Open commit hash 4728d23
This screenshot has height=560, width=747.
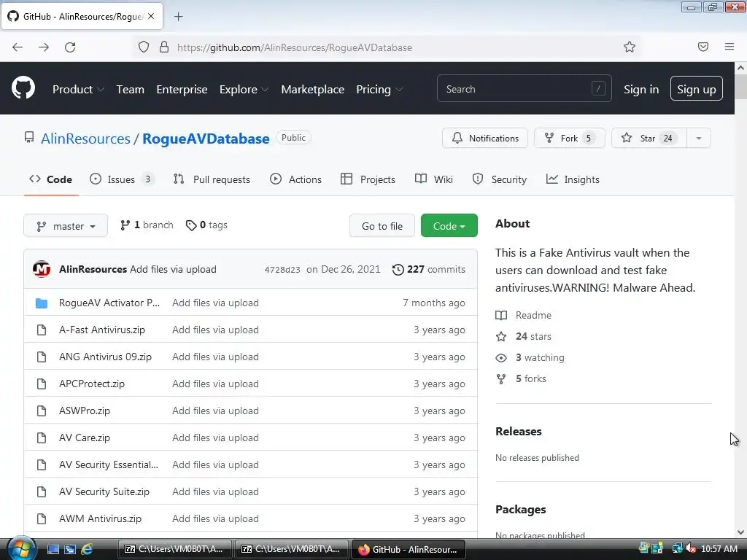[x=282, y=270]
